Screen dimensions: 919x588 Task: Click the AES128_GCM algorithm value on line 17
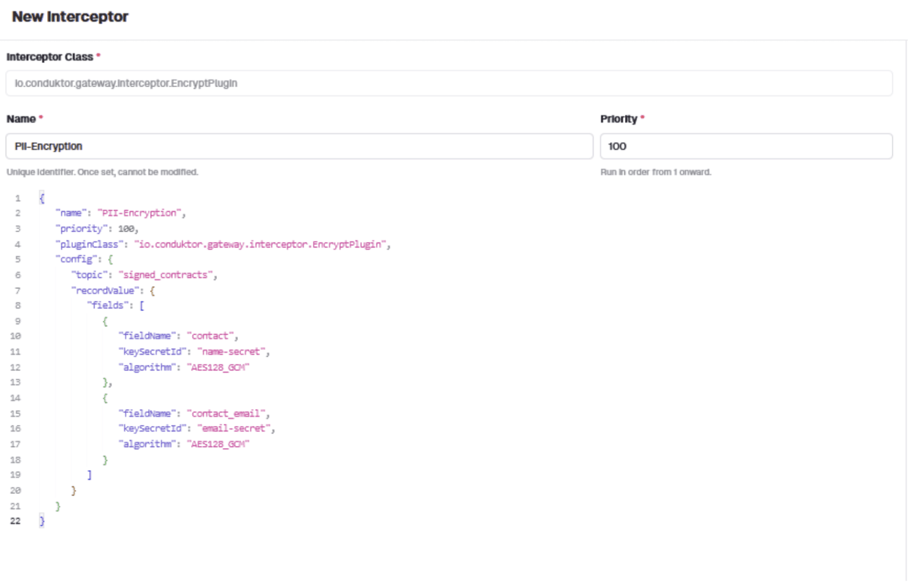coord(218,444)
